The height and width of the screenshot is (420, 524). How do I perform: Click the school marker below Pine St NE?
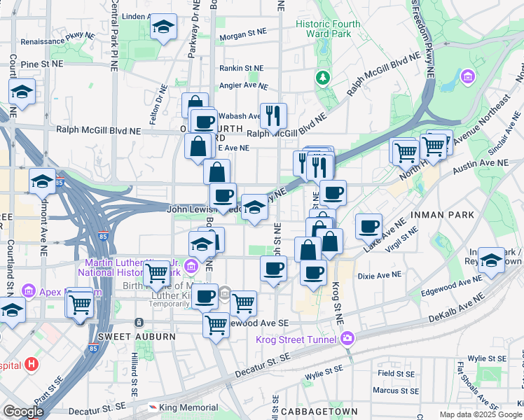click(x=22, y=93)
